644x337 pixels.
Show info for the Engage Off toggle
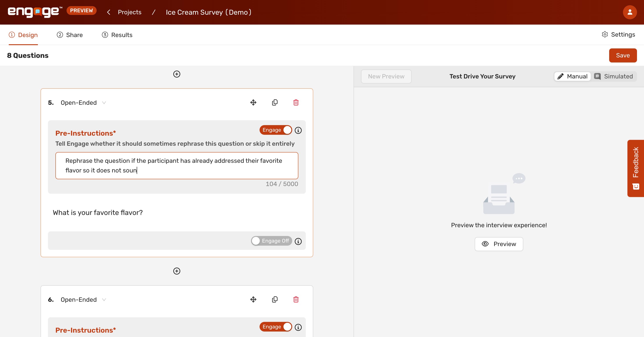[x=298, y=241]
